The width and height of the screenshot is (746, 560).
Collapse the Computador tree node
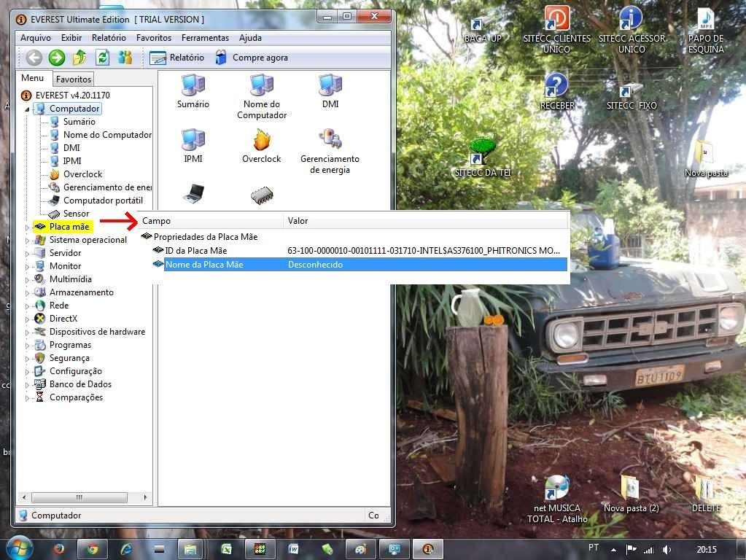pos(28,109)
